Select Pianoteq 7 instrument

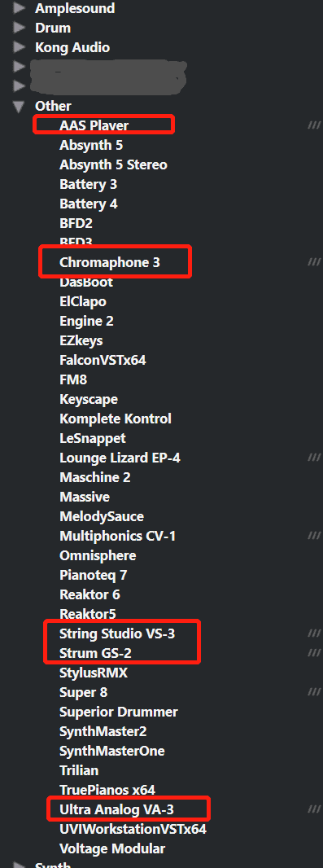[94, 575]
